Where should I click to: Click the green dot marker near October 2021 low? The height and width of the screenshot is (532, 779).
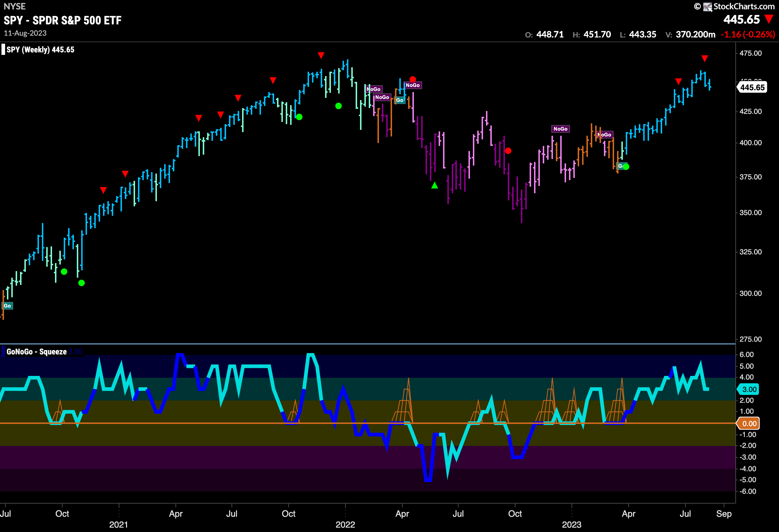299,117
